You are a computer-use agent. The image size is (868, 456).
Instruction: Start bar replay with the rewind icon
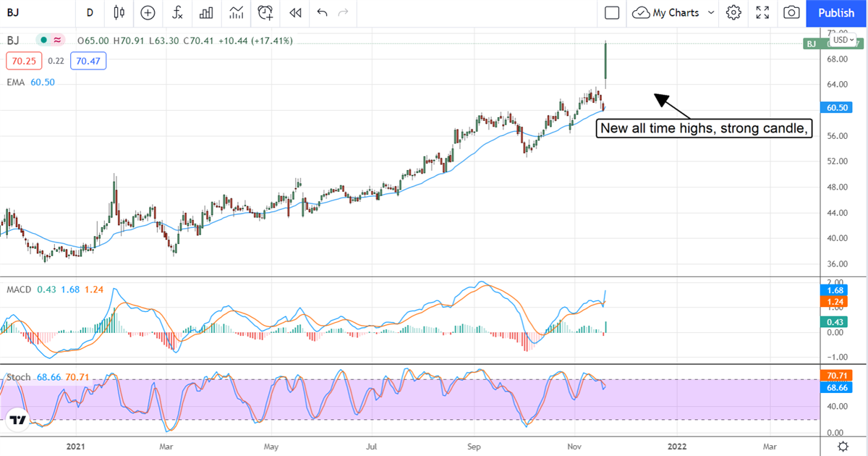(x=294, y=12)
